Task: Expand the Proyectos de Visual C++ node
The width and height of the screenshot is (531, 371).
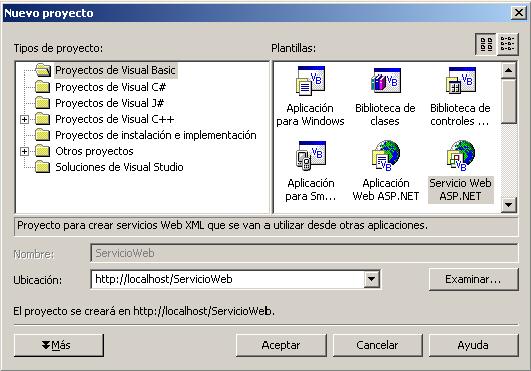Action: [24, 119]
